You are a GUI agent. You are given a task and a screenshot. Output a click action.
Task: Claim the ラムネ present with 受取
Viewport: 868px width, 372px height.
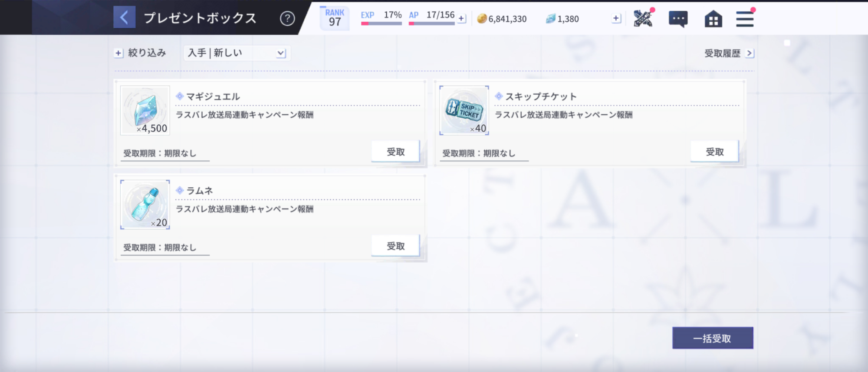point(395,246)
